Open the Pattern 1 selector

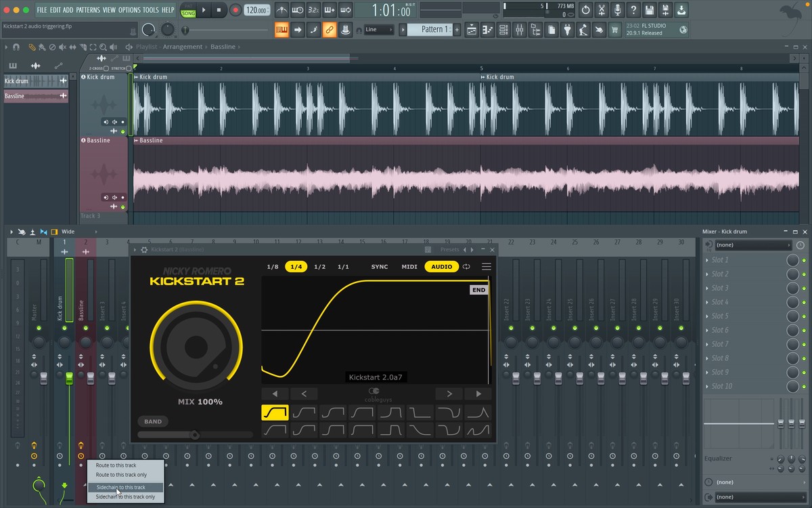[x=431, y=30]
